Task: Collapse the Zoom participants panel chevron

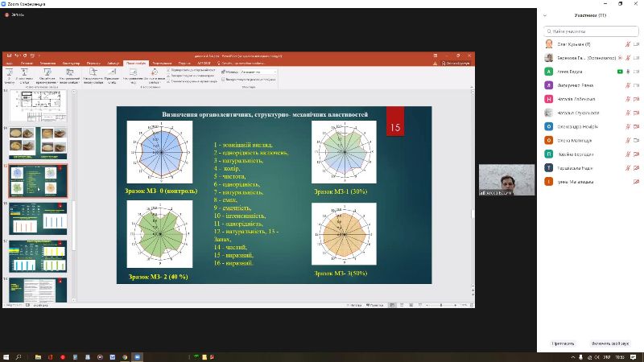Action: [545, 15]
